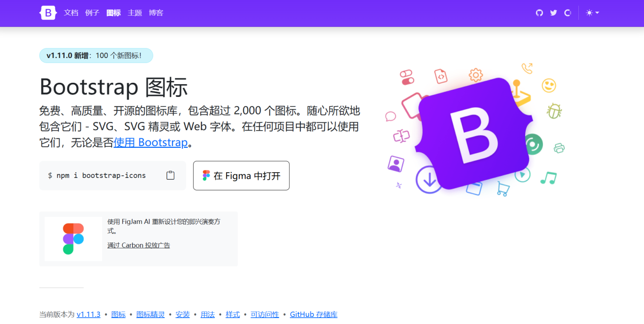Select the 主题 nav item
The width and height of the screenshot is (644, 324).
tap(135, 13)
